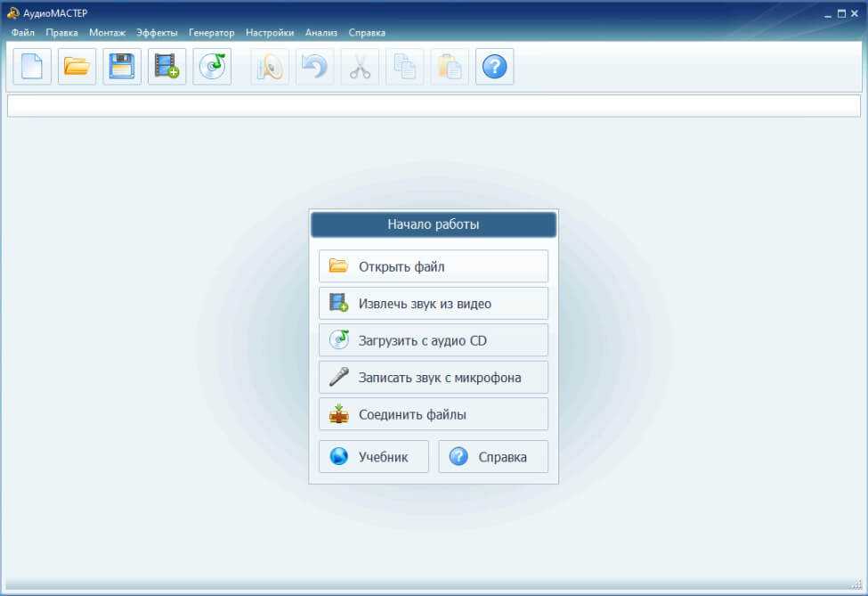Open a file via toolbar folder icon
Screen dimensions: 868x596
point(77,67)
